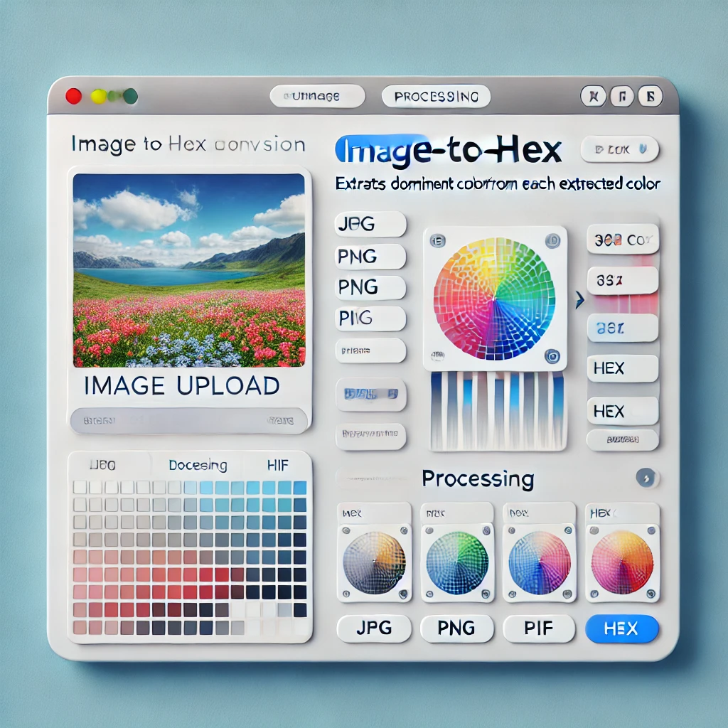Select the Docesing tab above the swatch grid
The width and height of the screenshot is (728, 728).
[x=198, y=465]
